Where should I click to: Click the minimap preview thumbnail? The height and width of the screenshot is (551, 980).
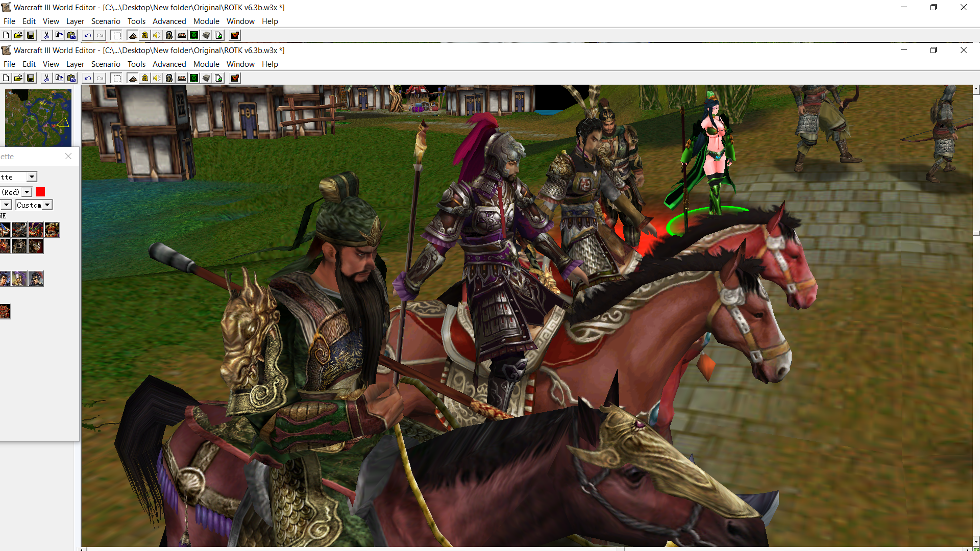pyautogui.click(x=38, y=118)
